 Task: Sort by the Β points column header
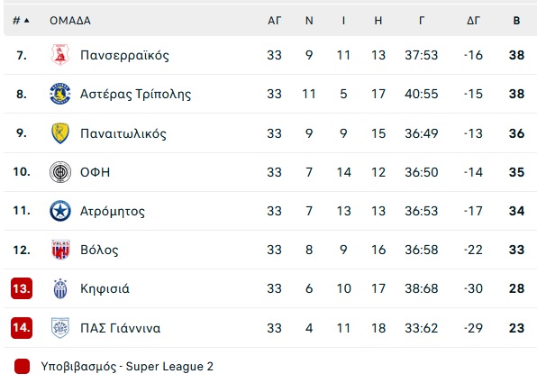[x=516, y=21]
